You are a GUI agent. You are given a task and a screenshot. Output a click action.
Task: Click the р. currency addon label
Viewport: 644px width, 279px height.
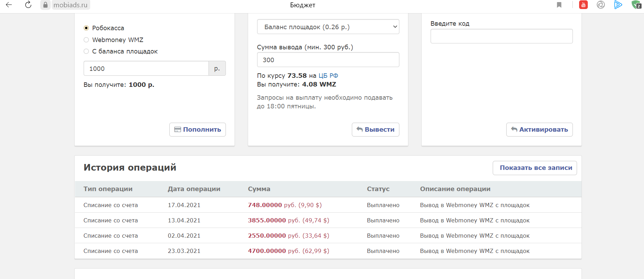pos(217,68)
